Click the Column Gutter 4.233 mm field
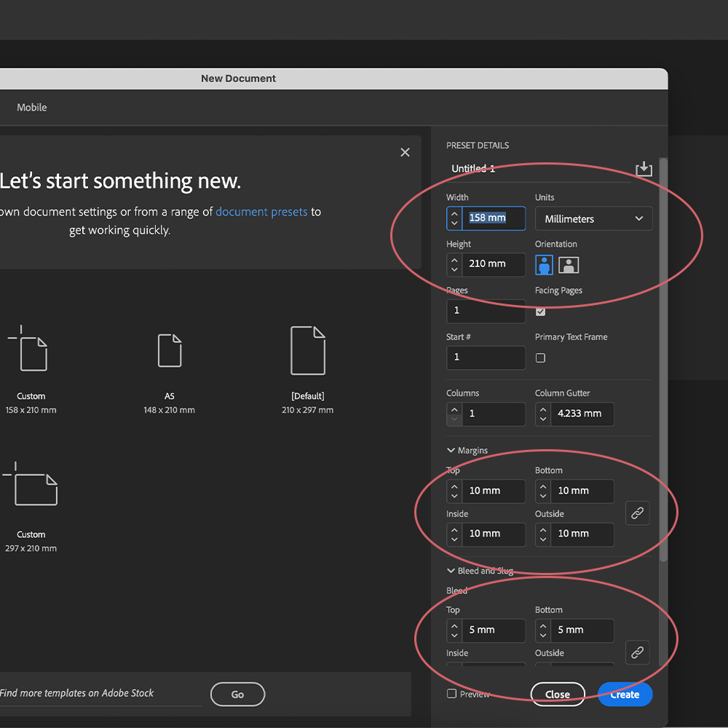This screenshot has width=728, height=728. 582,414
